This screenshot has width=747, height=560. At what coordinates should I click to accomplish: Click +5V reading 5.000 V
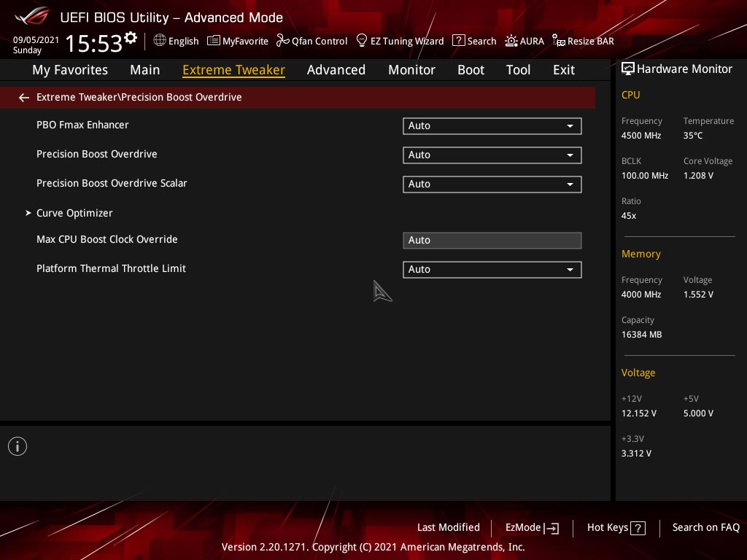pos(698,413)
